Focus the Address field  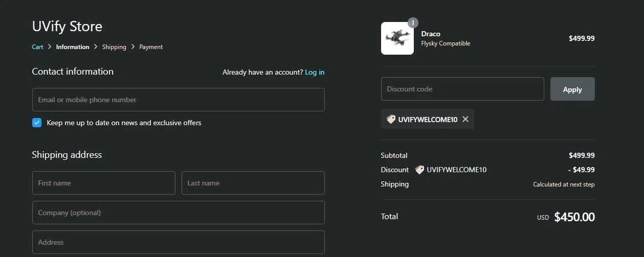pos(179,242)
